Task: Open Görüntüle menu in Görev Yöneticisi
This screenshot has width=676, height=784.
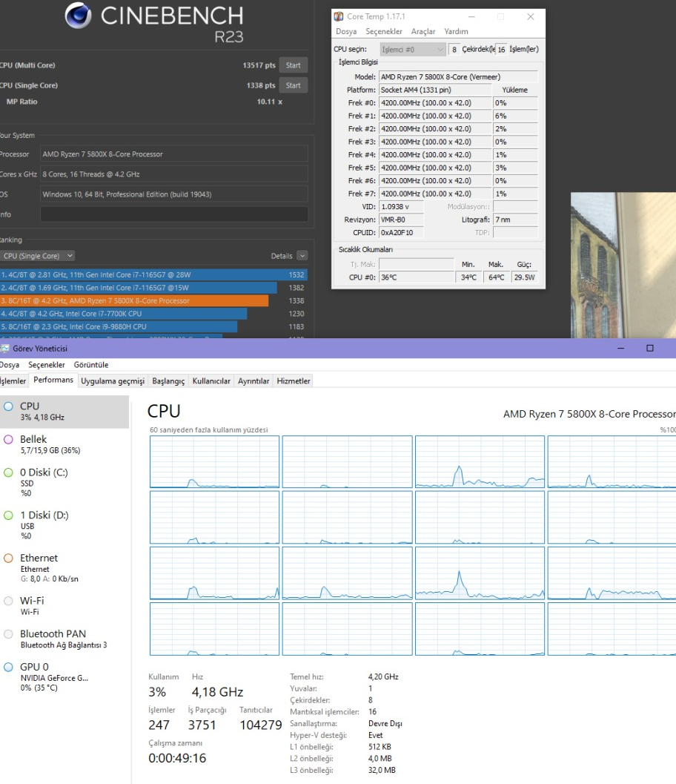Action: (91, 365)
